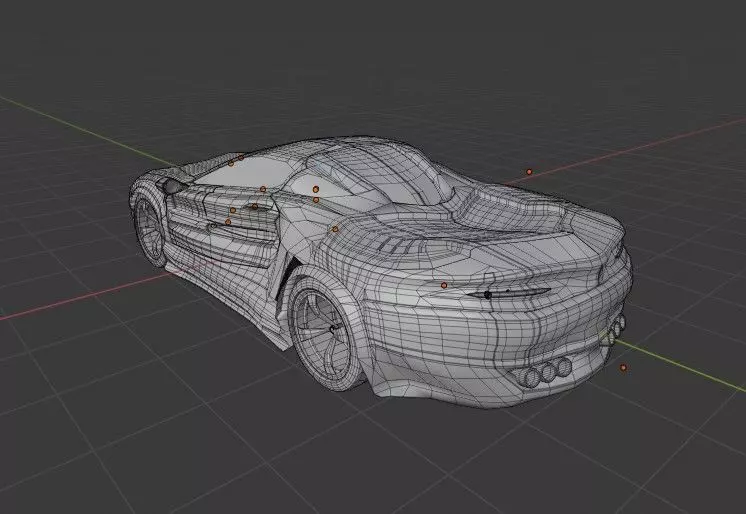Select the center hub of the rear wheel
This screenshot has width=746, height=514.
pos(332,328)
